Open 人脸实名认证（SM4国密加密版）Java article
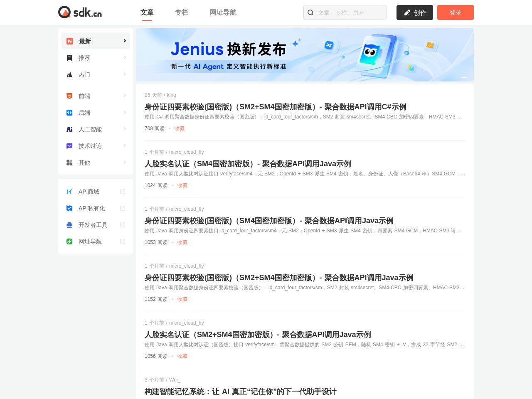 pos(248,164)
